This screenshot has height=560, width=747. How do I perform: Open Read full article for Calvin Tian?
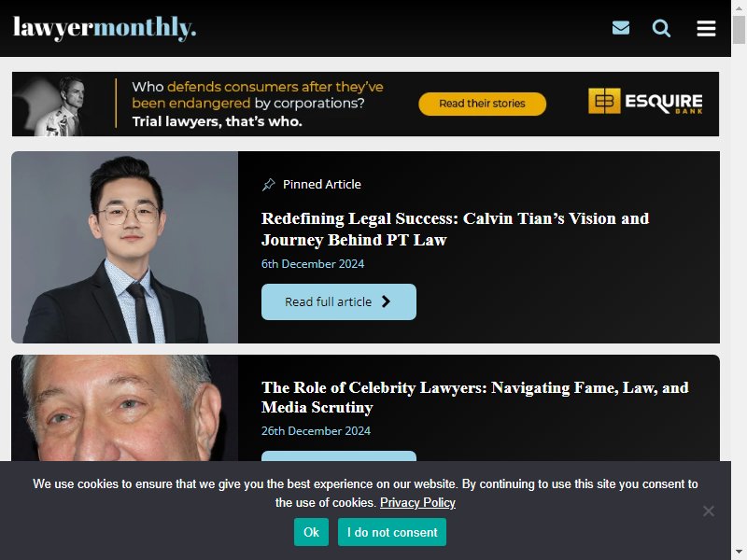[x=339, y=301]
